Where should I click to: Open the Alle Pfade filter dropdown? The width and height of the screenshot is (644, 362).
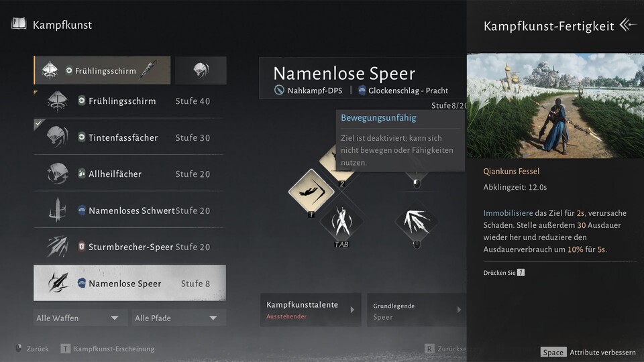click(x=176, y=318)
